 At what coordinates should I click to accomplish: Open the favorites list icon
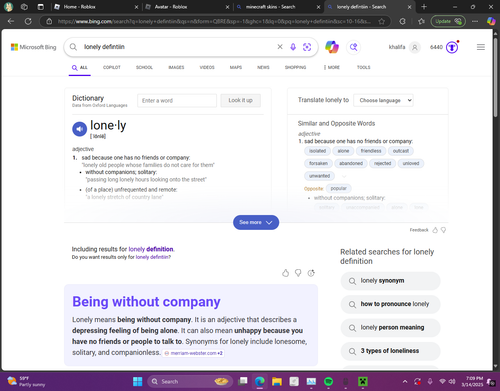point(421,21)
